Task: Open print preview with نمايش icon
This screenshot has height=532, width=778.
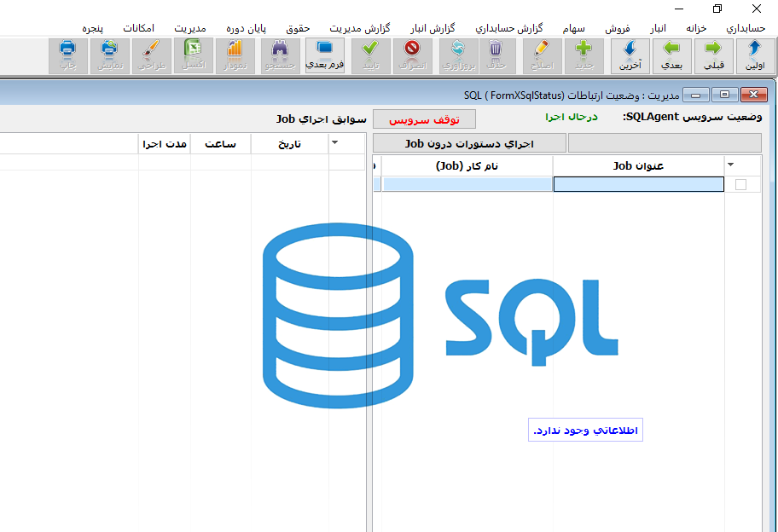Action: click(x=110, y=56)
